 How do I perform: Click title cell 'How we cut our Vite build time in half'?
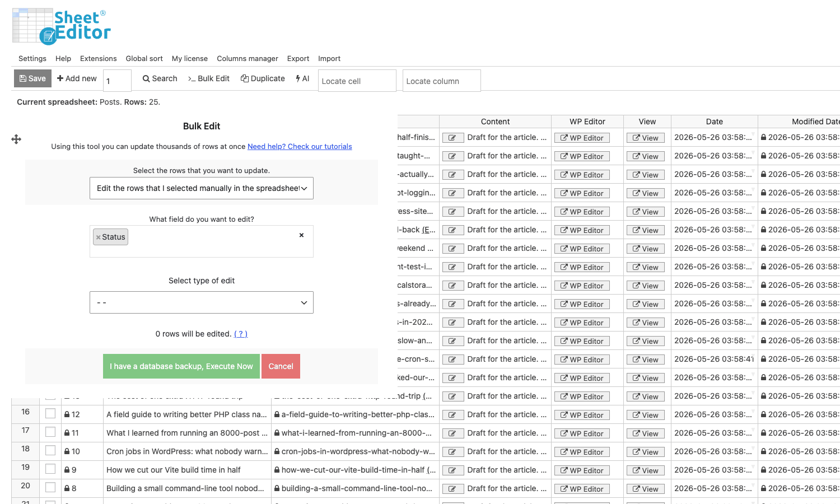pos(188,470)
